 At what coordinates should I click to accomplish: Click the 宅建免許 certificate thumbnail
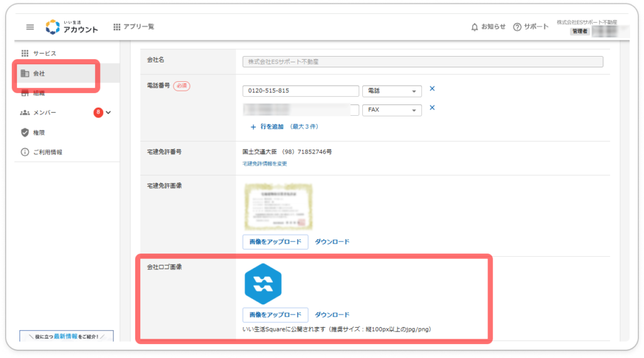coord(277,206)
